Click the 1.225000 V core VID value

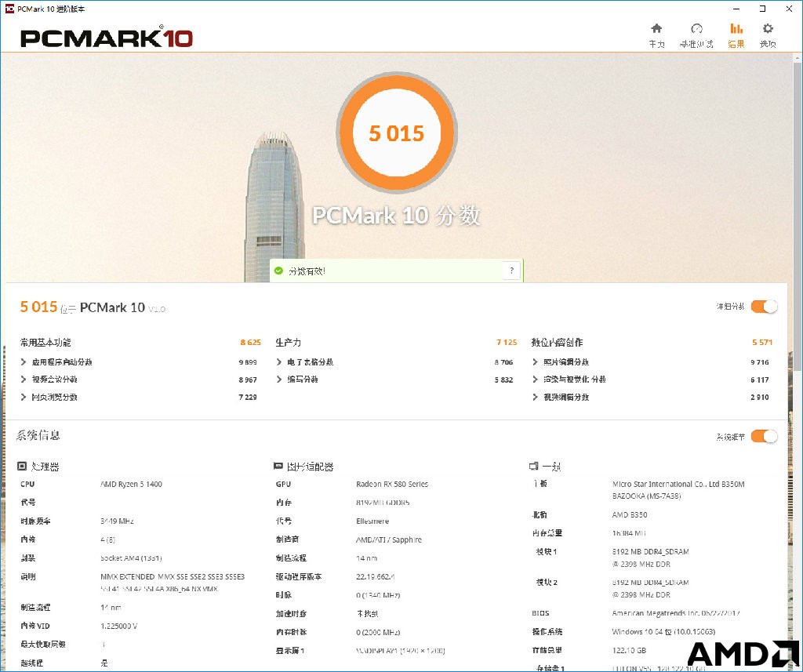pos(119,626)
